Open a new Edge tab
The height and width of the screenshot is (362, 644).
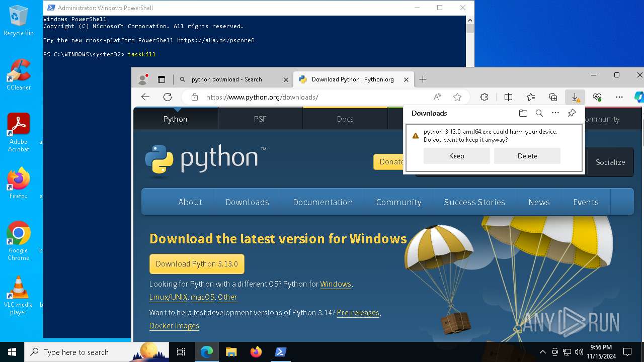tap(423, 79)
